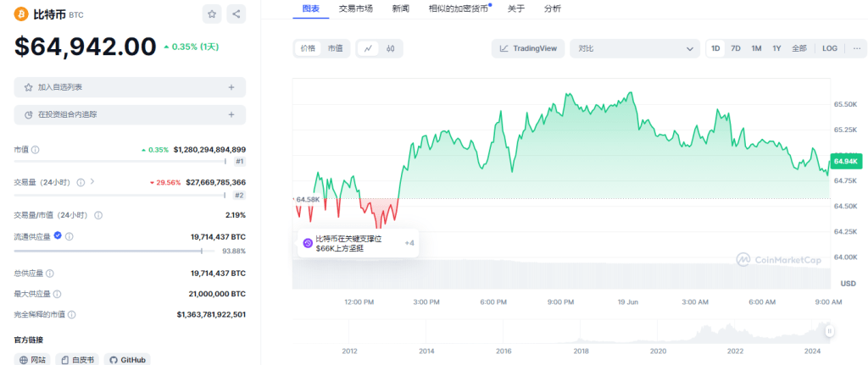Screen dimensions: 868x365
Task: Toggle chart to 市值 view
Action: point(336,48)
